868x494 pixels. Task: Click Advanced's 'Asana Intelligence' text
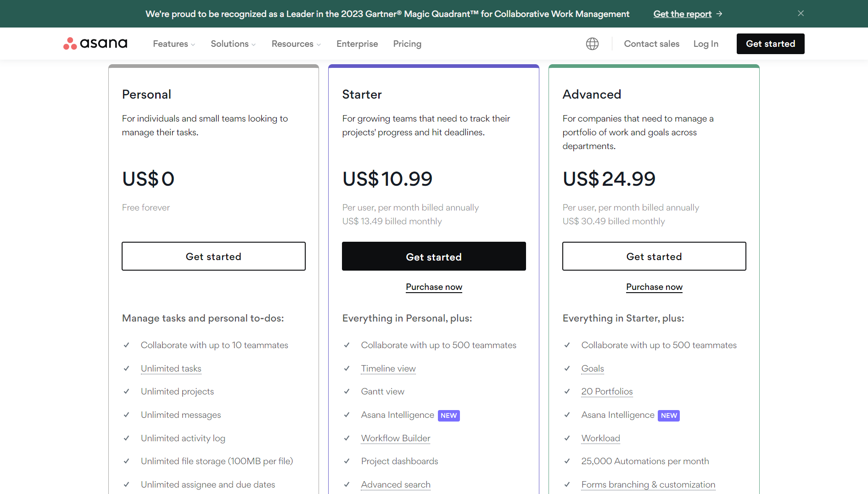click(x=618, y=415)
